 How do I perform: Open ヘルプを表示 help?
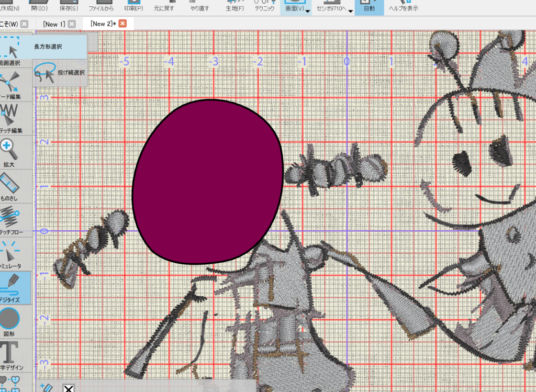(x=404, y=7)
